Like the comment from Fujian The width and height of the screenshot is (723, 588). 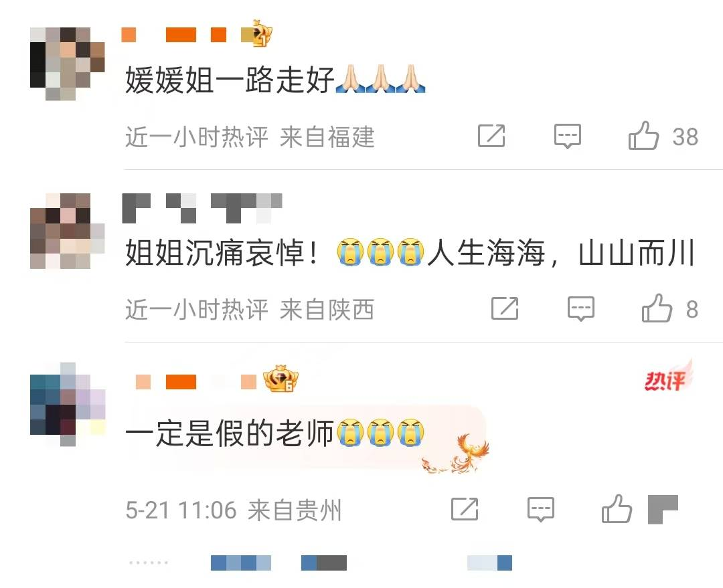tap(643, 136)
